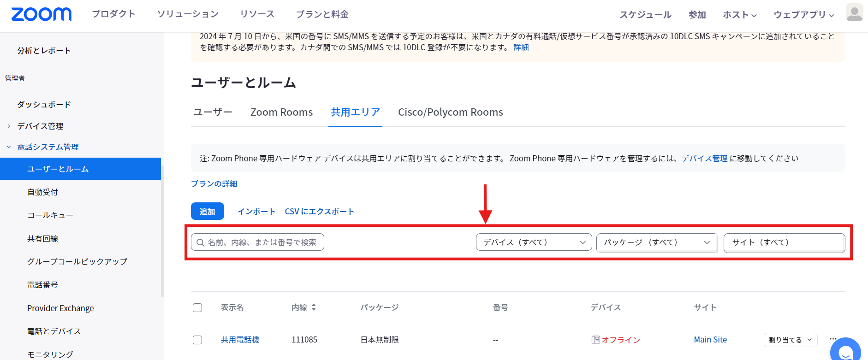Open プランの詳細 link
This screenshot has width=868, height=360.
(x=214, y=183)
